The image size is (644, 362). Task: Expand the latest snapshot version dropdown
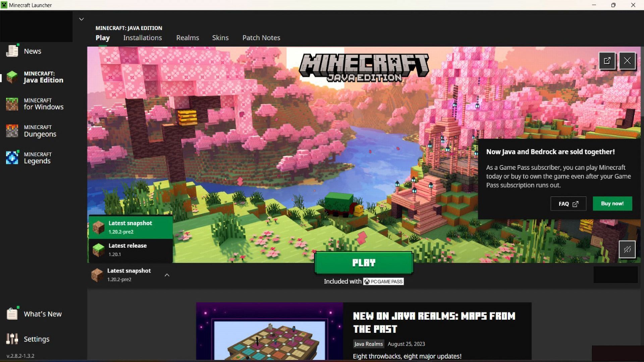coord(167,275)
